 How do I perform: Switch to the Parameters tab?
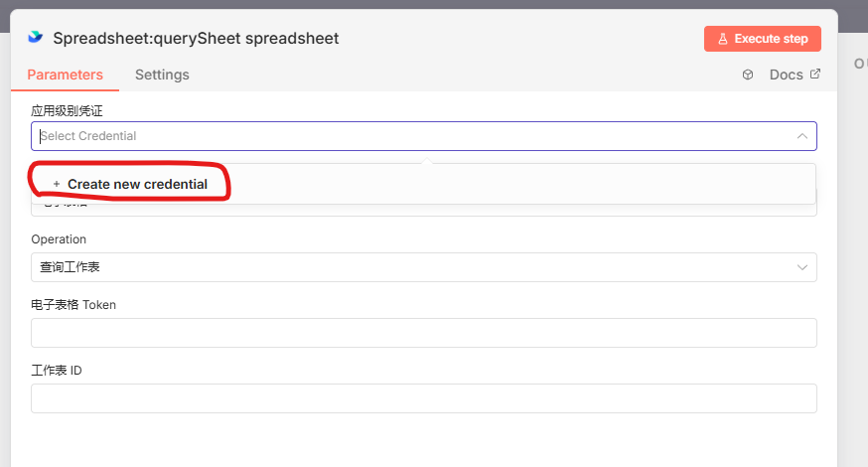tap(65, 75)
